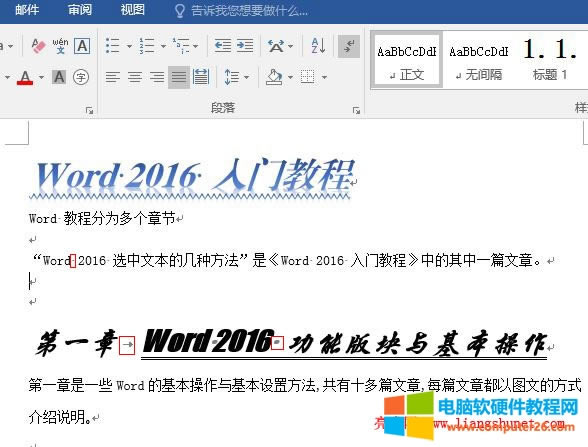Open Asian Layout dropdown arrow

[291, 46]
